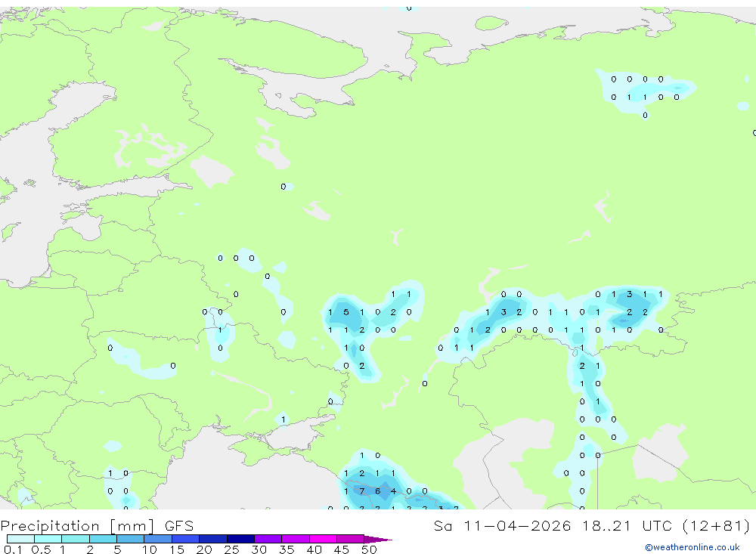
Task: Click the legend swatch between 15 and 20
Action: click(x=186, y=539)
